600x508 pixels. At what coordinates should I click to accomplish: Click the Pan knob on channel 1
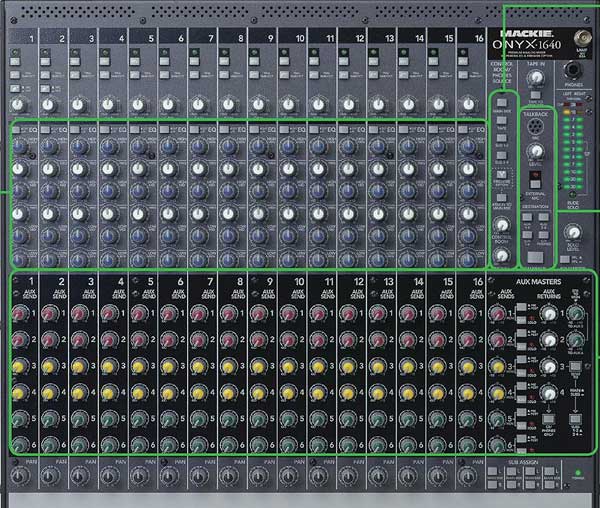click(x=19, y=477)
